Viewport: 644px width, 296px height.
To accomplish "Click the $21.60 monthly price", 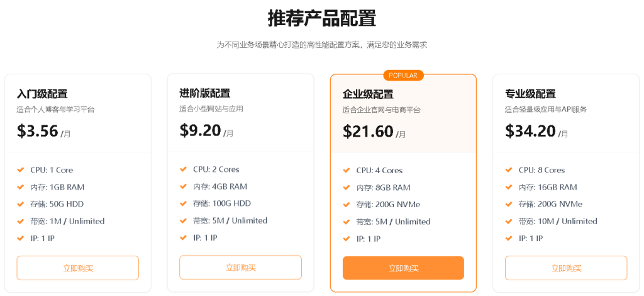I will (x=368, y=132).
